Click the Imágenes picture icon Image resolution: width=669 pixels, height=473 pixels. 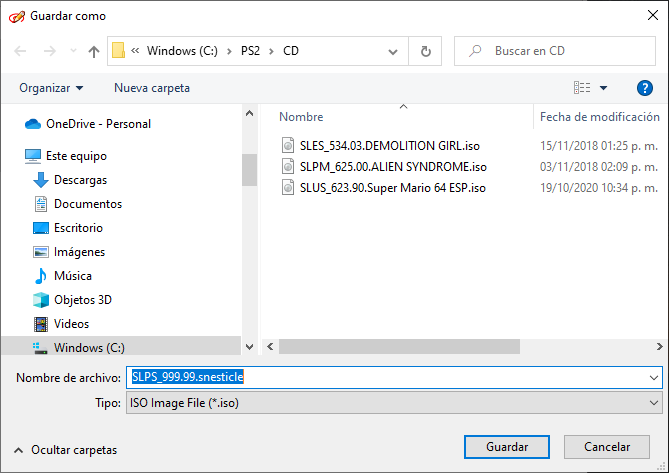(41, 252)
